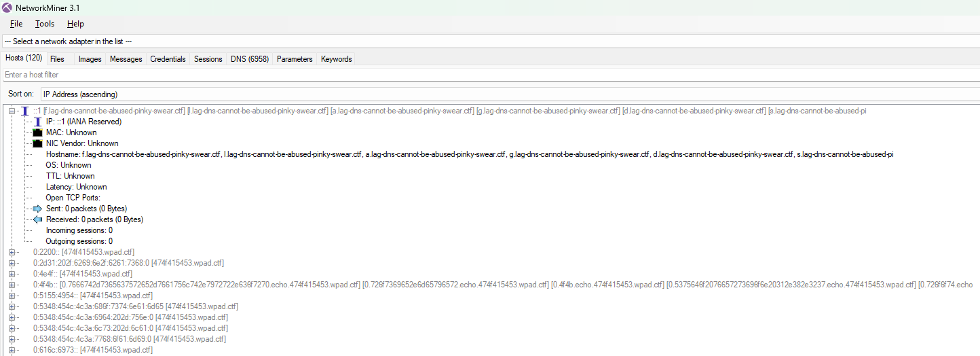Select host 0:616c:6973:: [474f415453.wpad.ctf]
Screen dimensions: 980x356
92,350
